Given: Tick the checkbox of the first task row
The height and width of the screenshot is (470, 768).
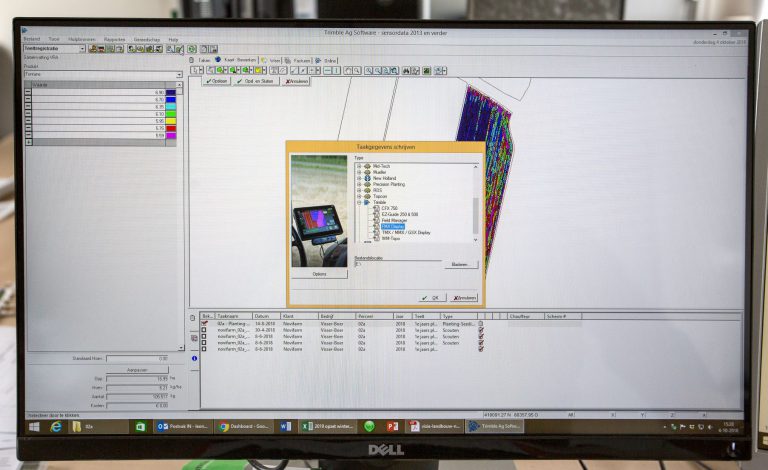Looking at the screenshot, I should click(206, 324).
